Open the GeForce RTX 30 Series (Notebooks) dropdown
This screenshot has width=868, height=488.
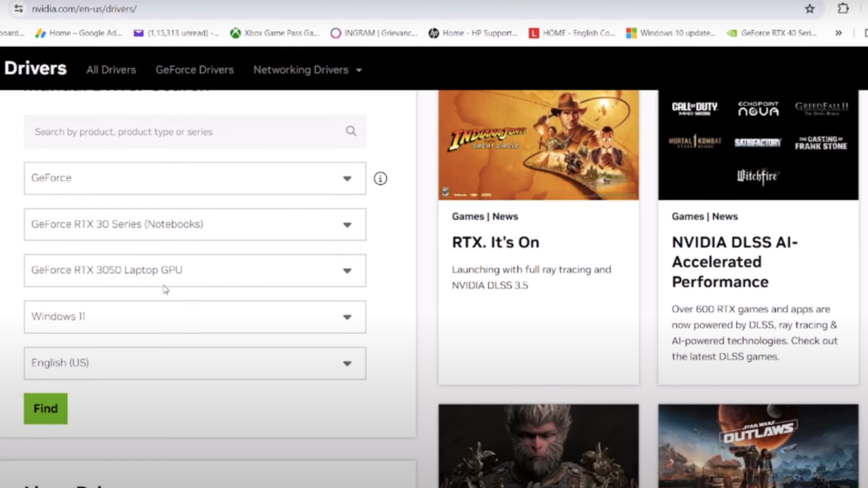pyautogui.click(x=195, y=225)
